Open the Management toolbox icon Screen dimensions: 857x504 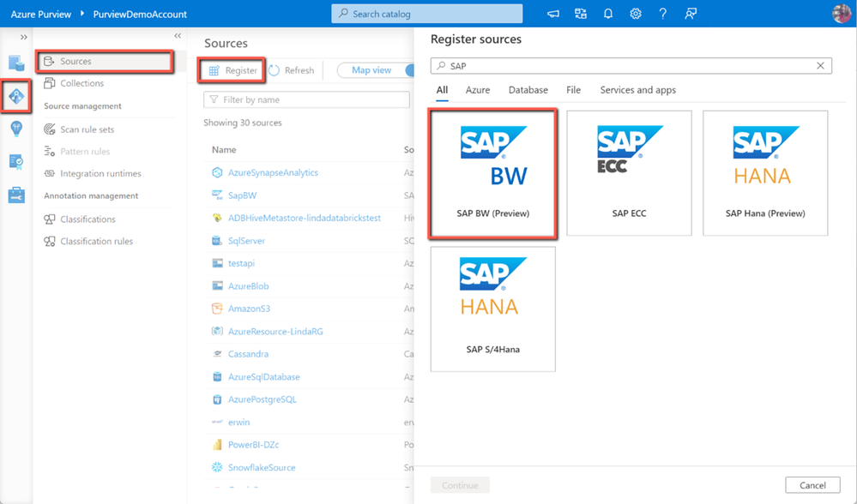point(16,195)
